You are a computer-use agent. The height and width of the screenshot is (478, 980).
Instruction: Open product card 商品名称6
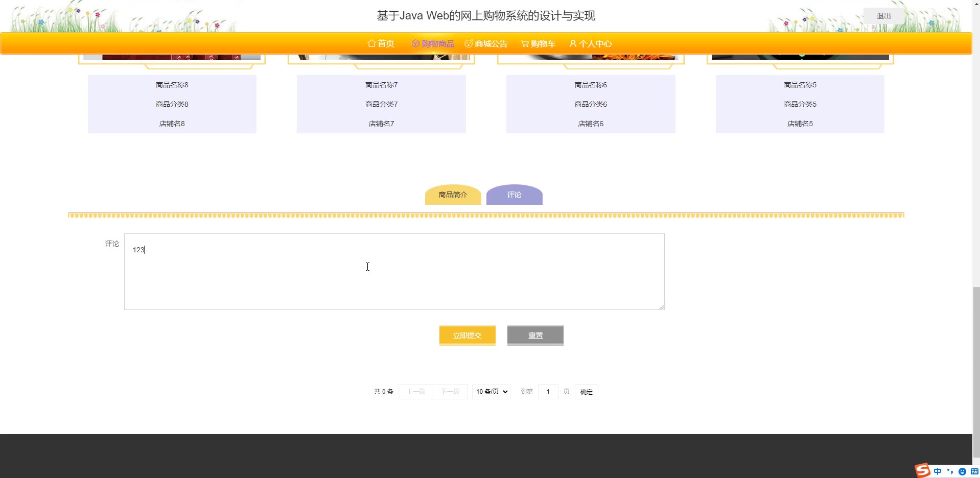pyautogui.click(x=591, y=85)
